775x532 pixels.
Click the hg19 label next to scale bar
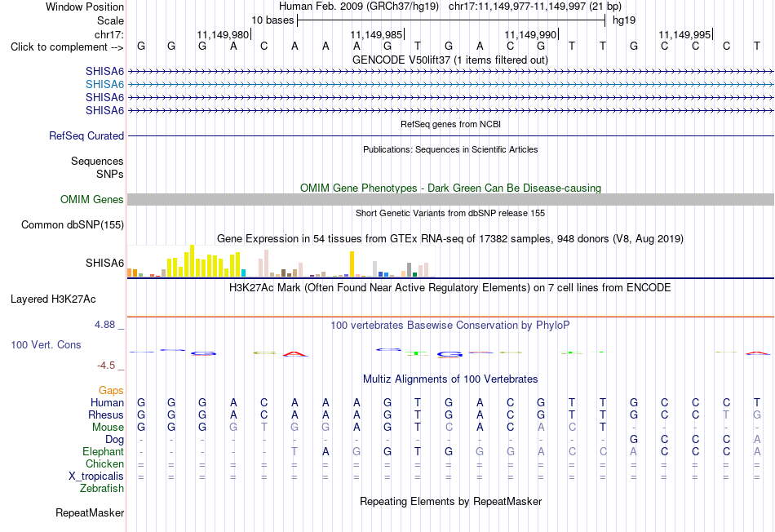(624, 20)
